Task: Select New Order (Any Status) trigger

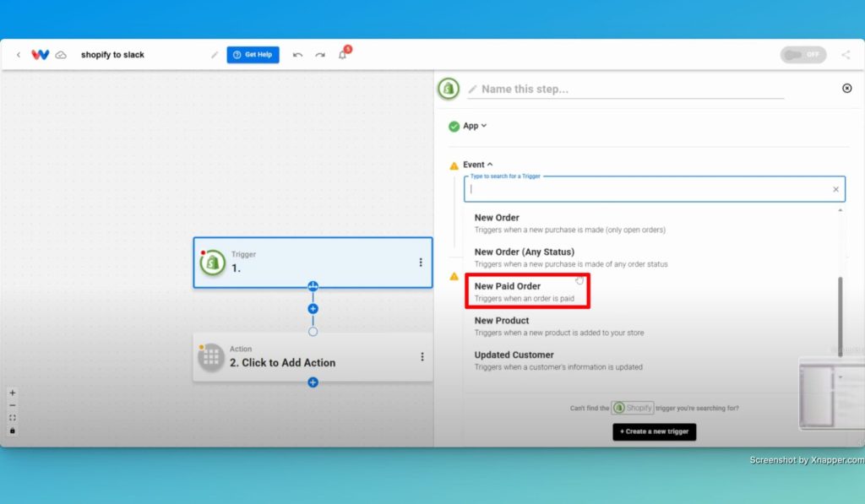Action: tap(571, 257)
